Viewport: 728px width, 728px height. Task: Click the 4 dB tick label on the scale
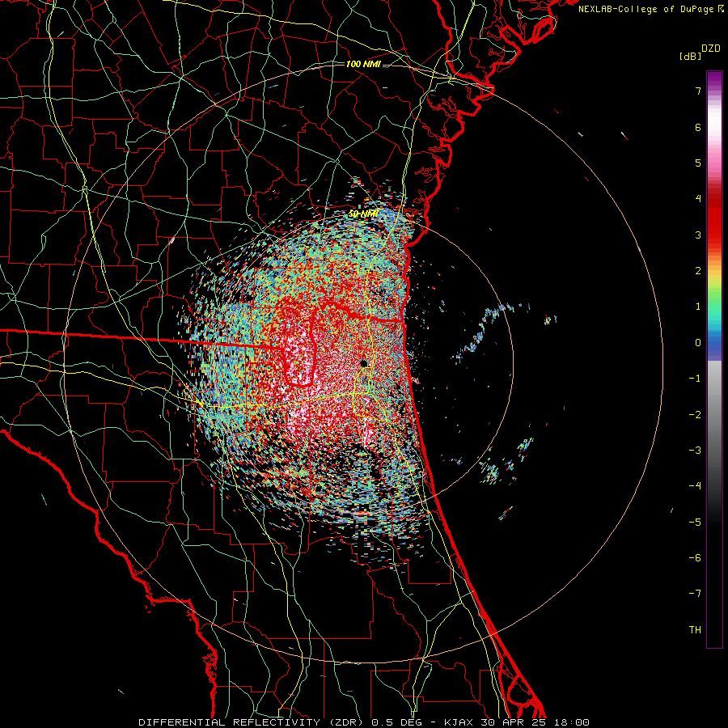[698, 199]
